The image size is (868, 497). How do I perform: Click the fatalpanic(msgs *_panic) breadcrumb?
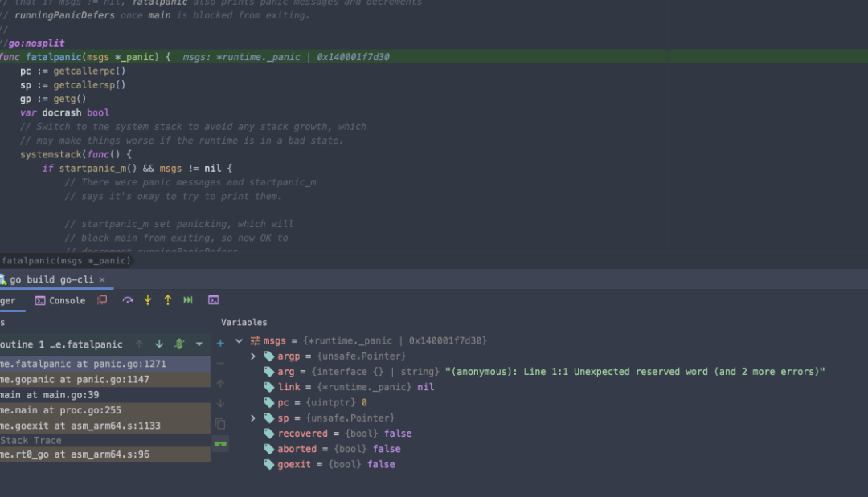66,261
